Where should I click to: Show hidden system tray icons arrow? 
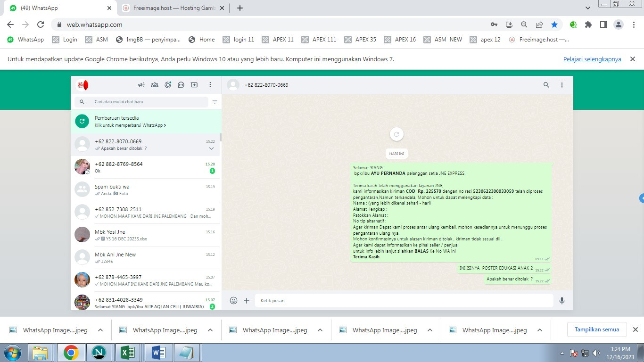562,353
